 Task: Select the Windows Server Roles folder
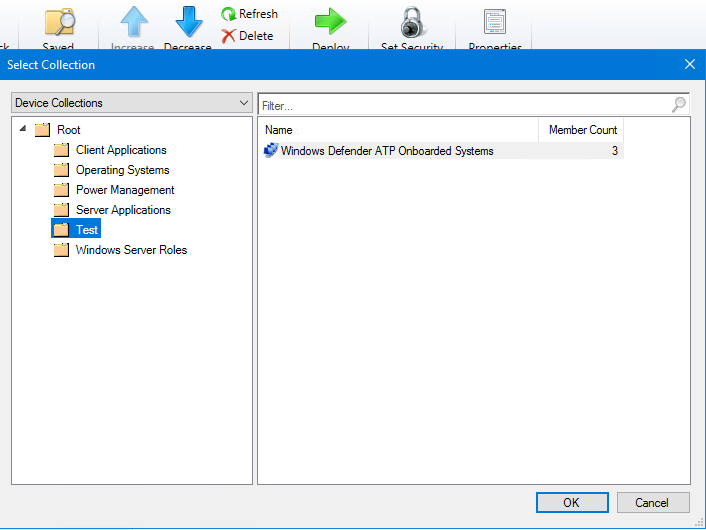[131, 250]
